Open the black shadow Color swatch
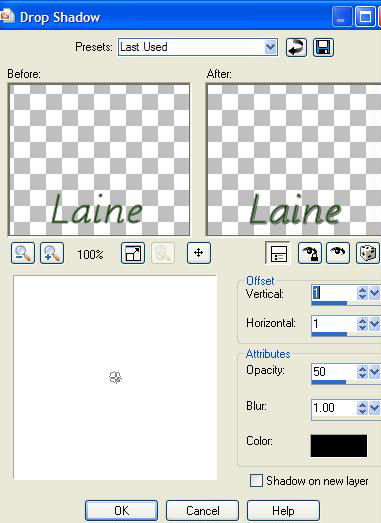The image size is (381, 523). (339, 446)
